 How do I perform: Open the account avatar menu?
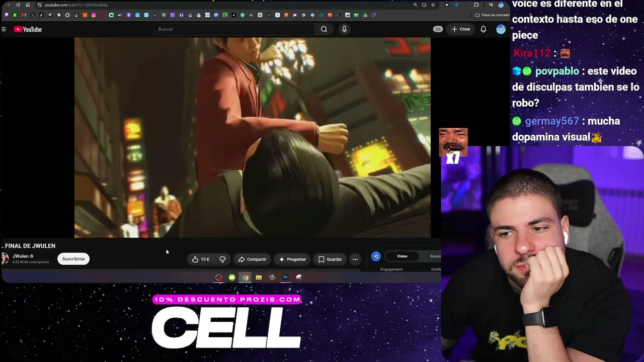[501, 29]
